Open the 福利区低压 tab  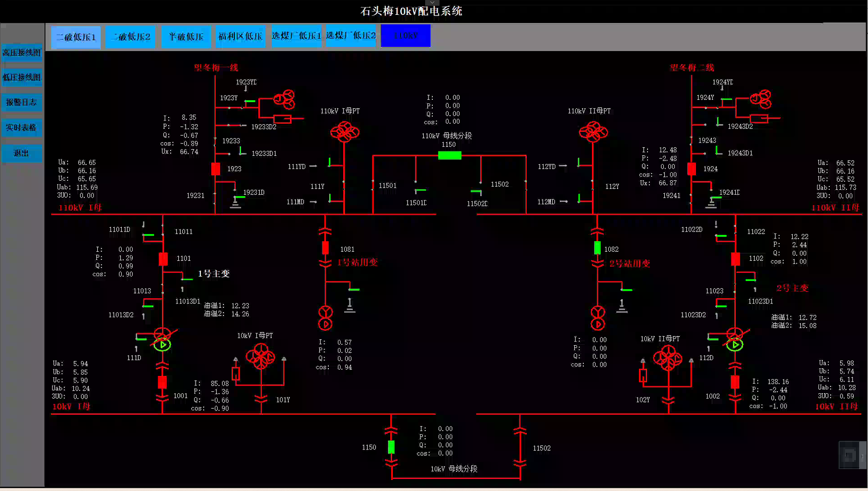coord(240,36)
